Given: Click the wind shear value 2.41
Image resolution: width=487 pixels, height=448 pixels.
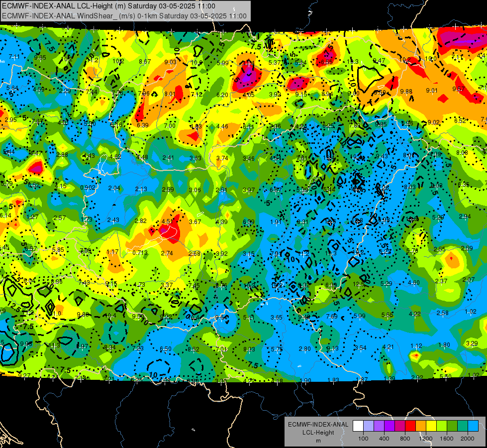Looking at the screenshot, I should pyautogui.click(x=168, y=158).
